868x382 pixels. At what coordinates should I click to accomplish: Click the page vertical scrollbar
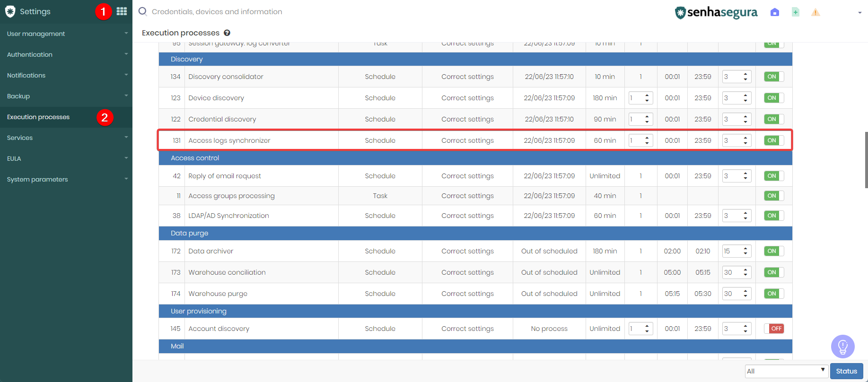[866, 160]
